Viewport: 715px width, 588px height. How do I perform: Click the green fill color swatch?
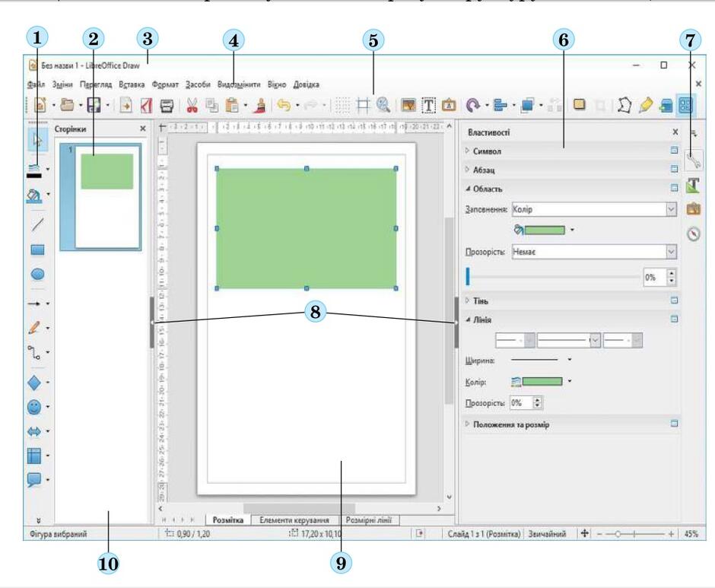546,228
